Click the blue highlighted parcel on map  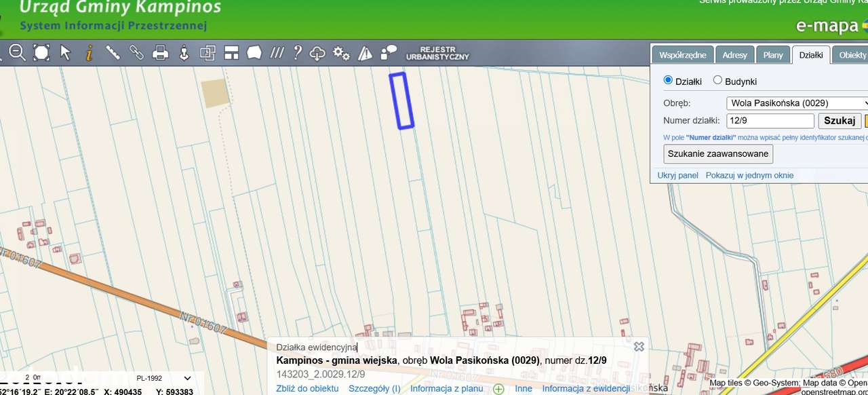(x=401, y=100)
